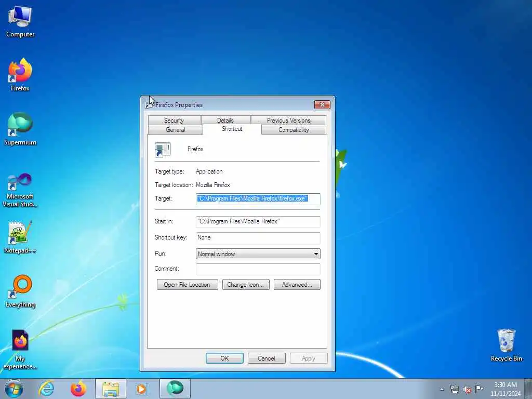Select the My experience file on desktop
The height and width of the screenshot is (399, 532).
[20, 350]
